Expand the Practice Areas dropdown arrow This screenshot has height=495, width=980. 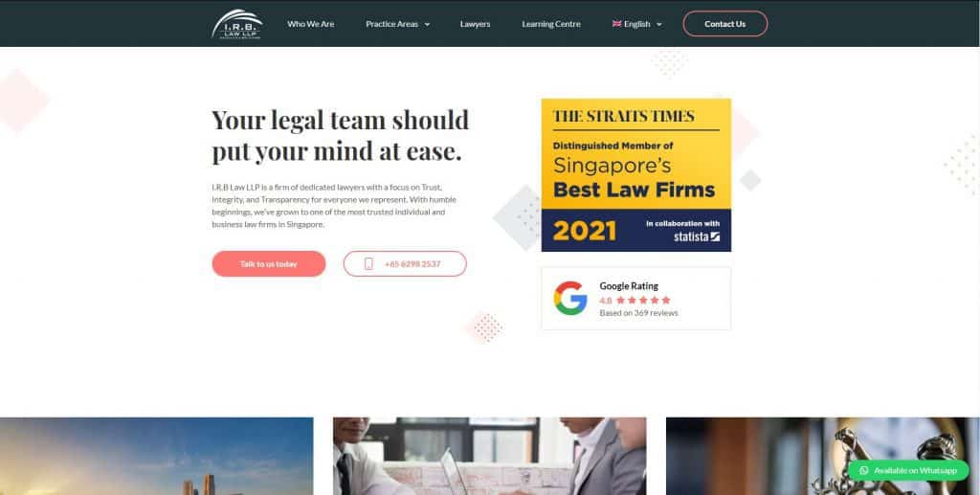[x=427, y=24]
